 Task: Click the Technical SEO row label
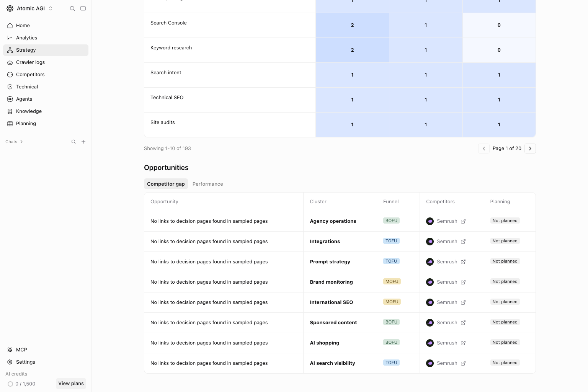pyautogui.click(x=167, y=98)
